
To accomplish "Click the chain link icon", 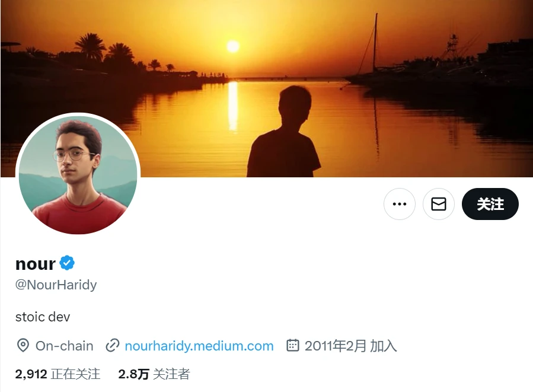I will click(x=113, y=345).
